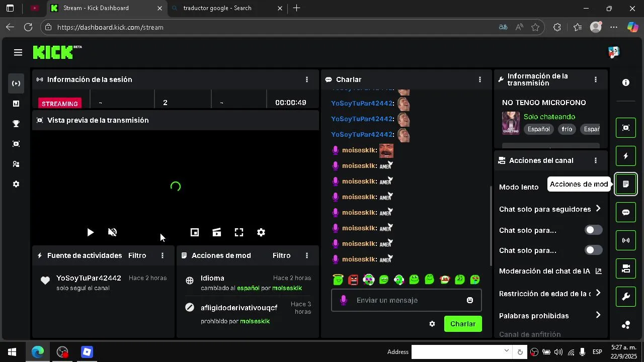Screen dimensions: 644x362
Task: Switch to traductor google - Search tab
Action: pos(226,8)
